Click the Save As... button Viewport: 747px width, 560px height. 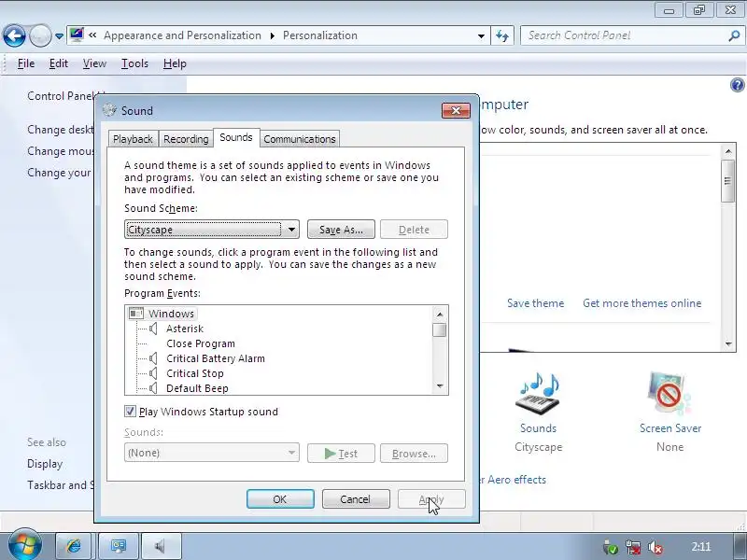[341, 230]
